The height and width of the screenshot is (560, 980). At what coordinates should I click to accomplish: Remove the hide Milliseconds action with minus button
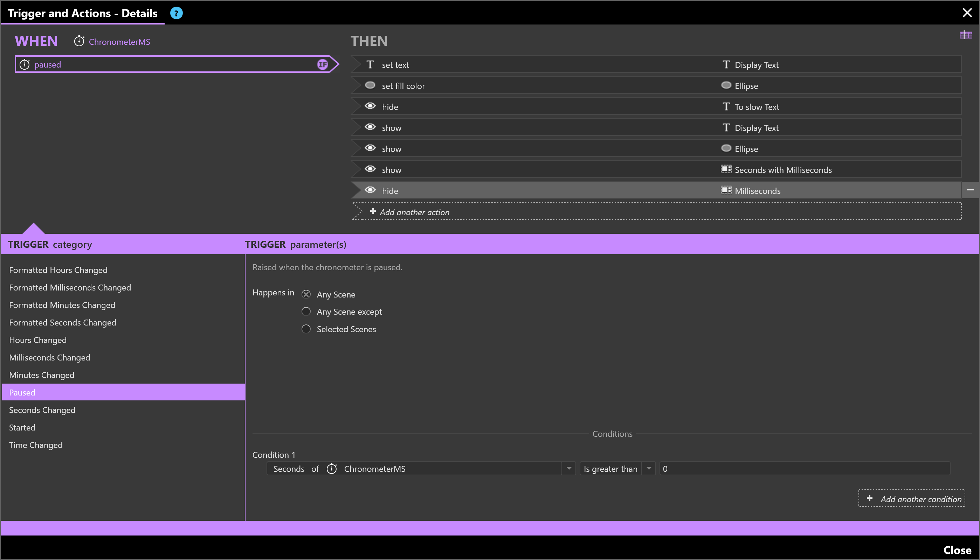coord(971,190)
